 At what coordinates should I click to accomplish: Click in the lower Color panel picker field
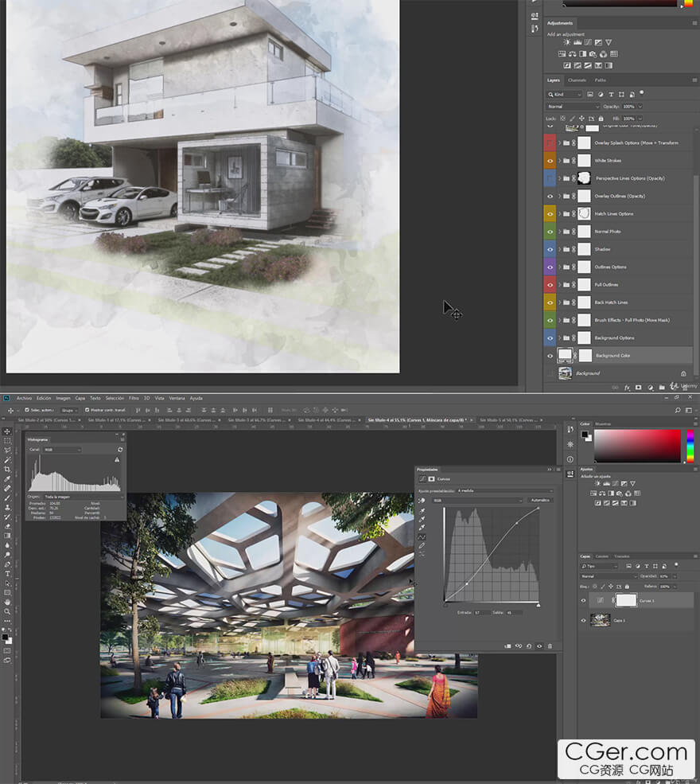point(637,446)
